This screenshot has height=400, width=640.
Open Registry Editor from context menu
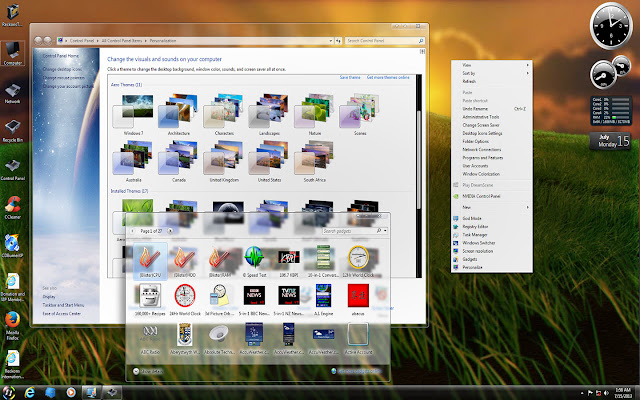click(x=492, y=227)
